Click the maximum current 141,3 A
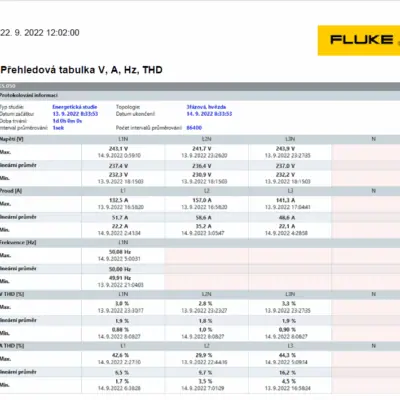This screenshot has height=400, width=400. [285, 200]
